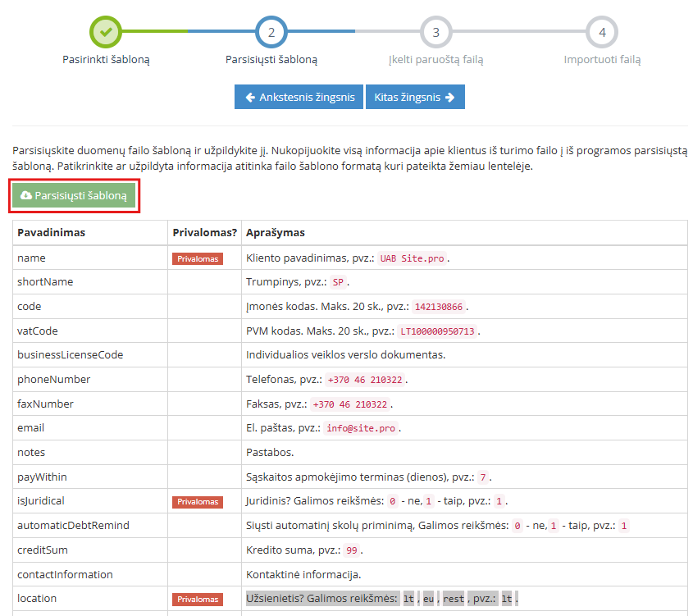Click the 'Parsisiųsti šabloną' step label

coord(271,60)
